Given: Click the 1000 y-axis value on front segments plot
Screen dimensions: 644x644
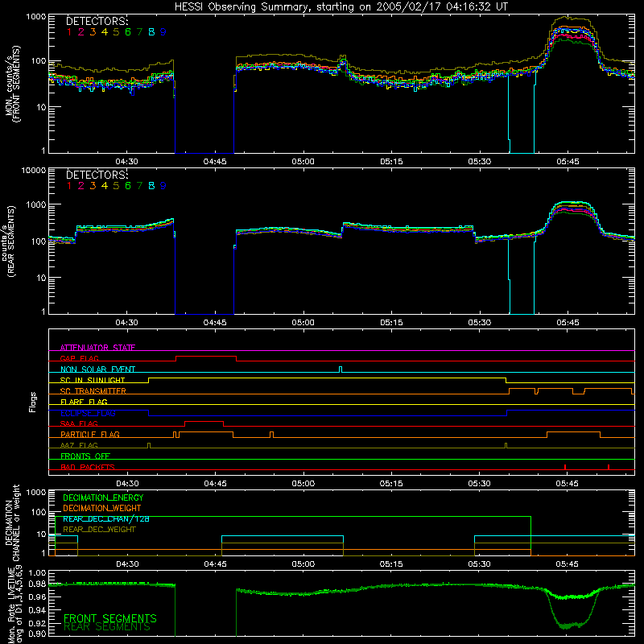Looking at the screenshot, I should (35, 17).
